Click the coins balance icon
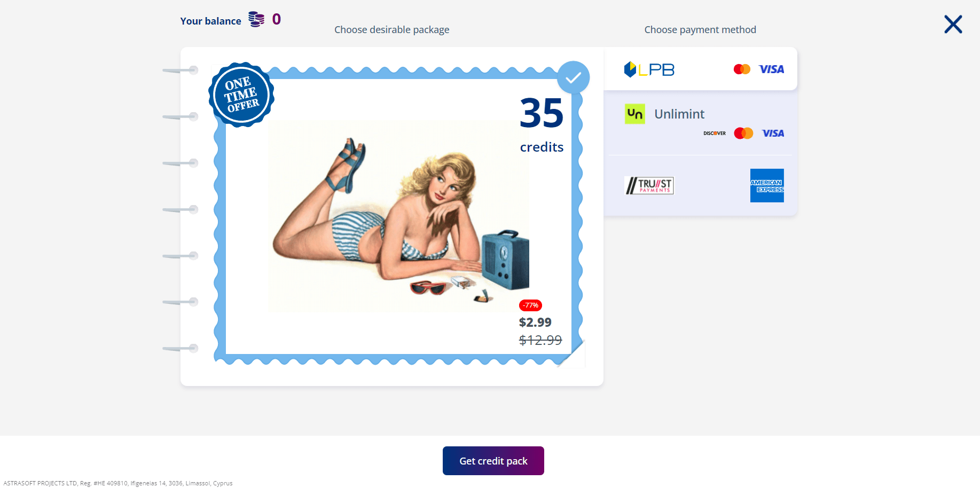Viewport: 980px width, 488px height. (x=256, y=20)
